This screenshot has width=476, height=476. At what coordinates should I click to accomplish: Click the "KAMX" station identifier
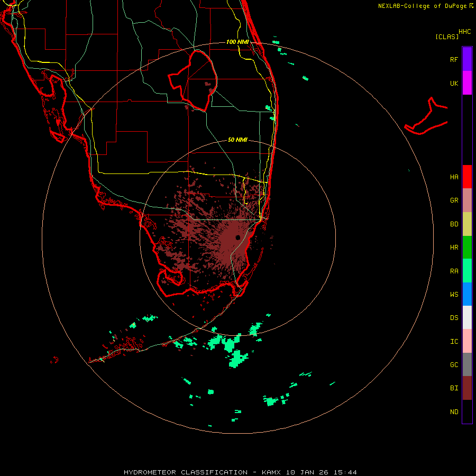(x=271, y=472)
